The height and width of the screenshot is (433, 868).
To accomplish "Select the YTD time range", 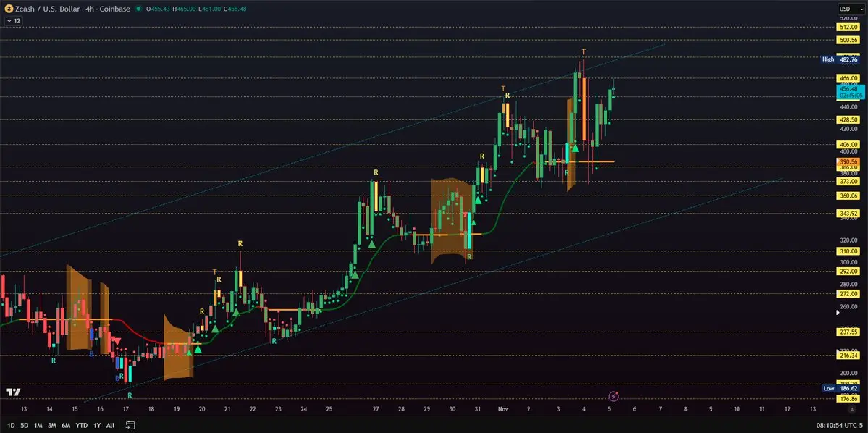I will (81, 425).
